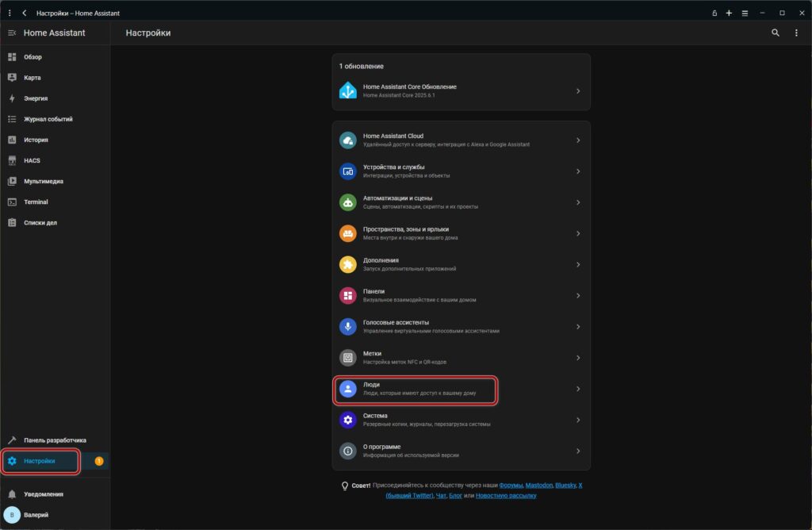Click the search magnifier icon in header
The width and height of the screenshot is (812, 530).
click(776, 33)
